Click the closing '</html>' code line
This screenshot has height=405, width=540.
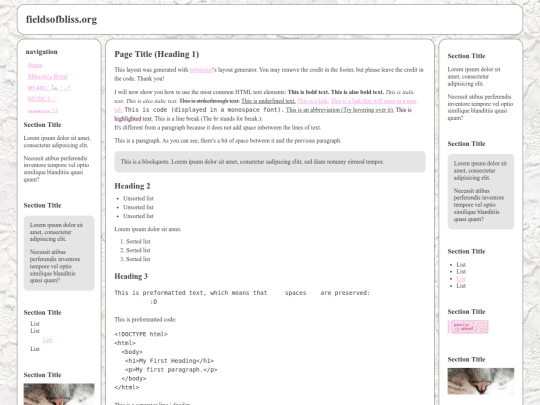(x=127, y=387)
